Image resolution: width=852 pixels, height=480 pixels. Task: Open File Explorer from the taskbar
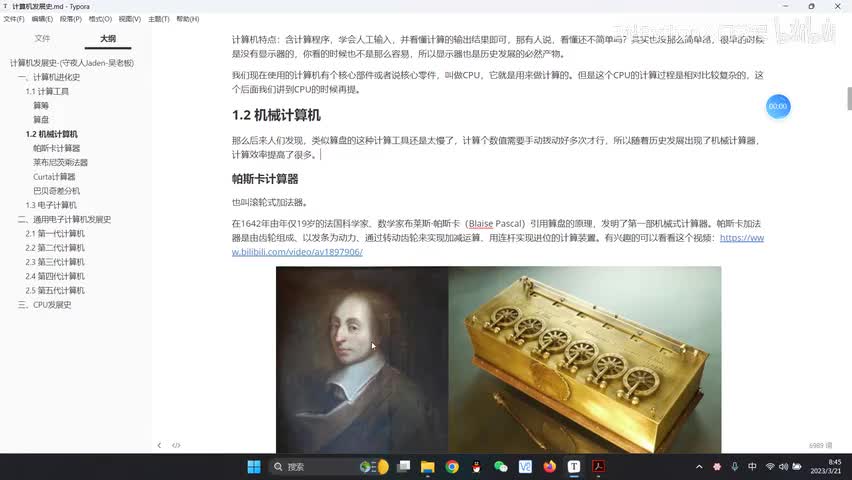point(428,466)
